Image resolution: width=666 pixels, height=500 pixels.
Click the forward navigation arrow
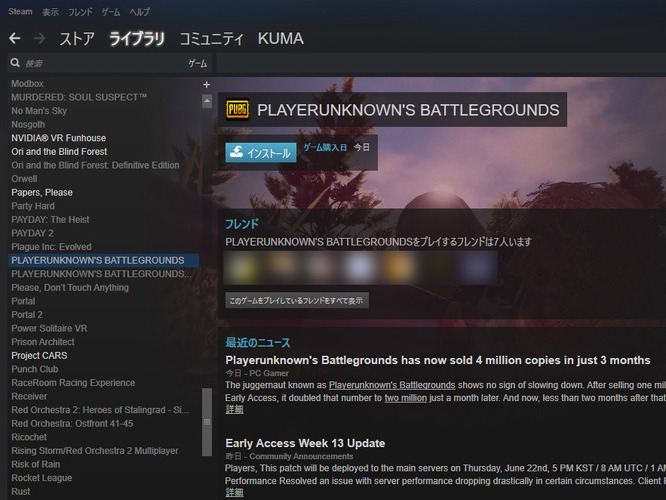[x=40, y=39]
